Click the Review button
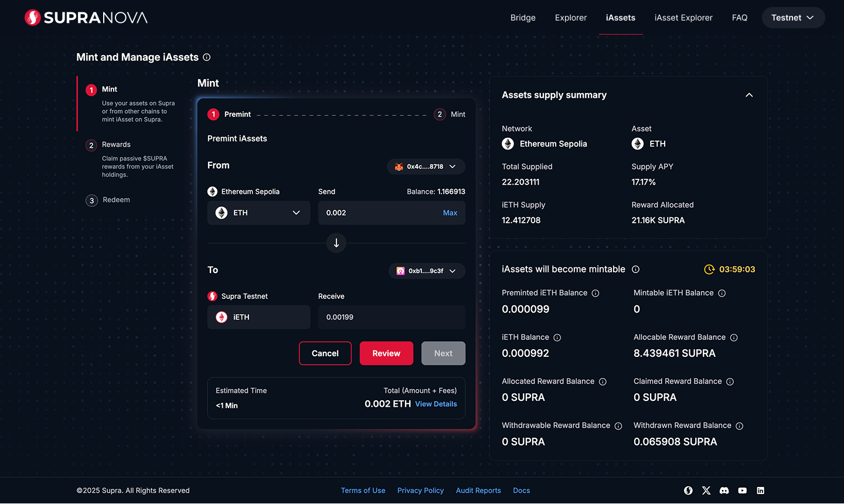Viewport: 844px width, 504px height. 386,353
